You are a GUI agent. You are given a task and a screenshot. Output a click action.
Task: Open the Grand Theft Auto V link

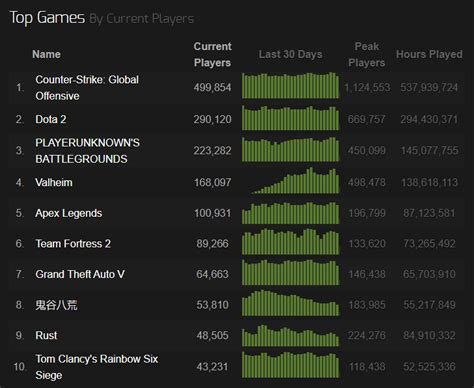coord(80,274)
